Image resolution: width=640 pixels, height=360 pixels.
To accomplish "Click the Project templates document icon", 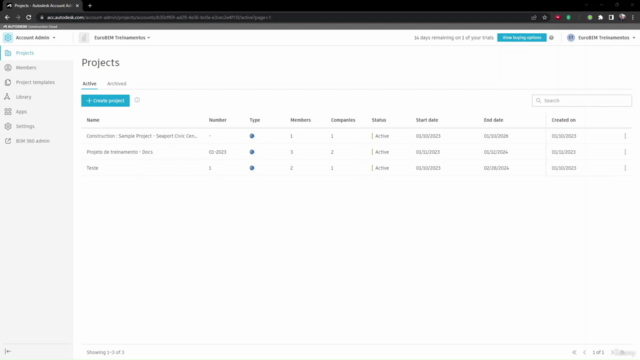I will click(x=8, y=82).
